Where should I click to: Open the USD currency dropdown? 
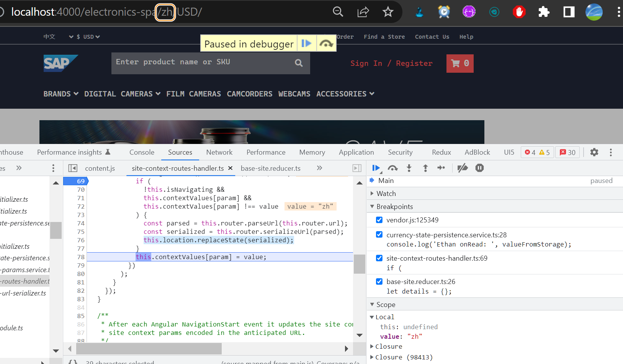point(88,37)
